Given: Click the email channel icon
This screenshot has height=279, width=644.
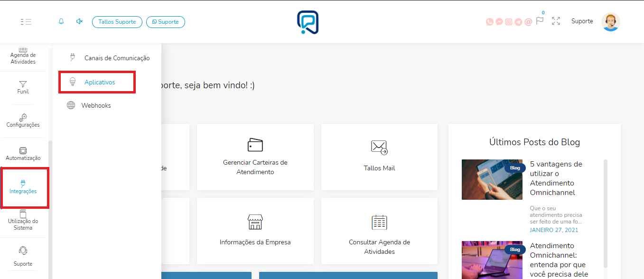Looking at the screenshot, I should click(x=528, y=21).
